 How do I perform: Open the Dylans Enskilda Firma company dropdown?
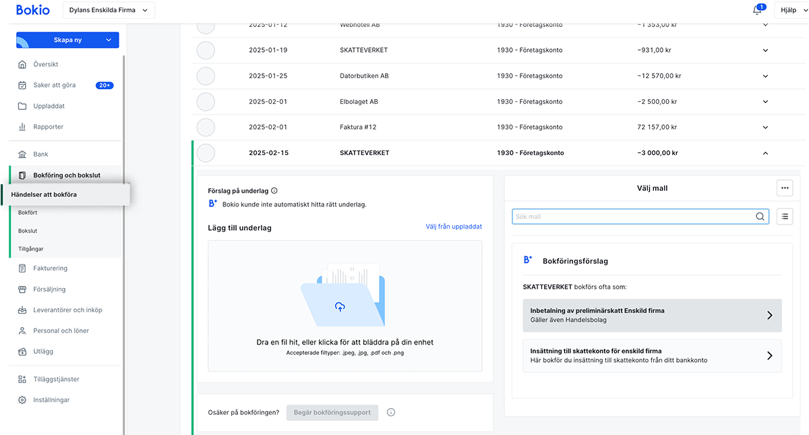tap(108, 10)
